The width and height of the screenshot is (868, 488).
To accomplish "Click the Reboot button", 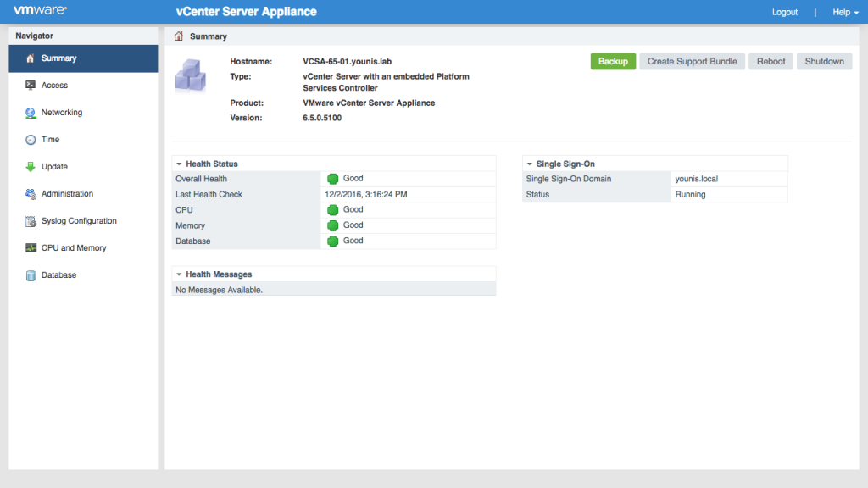I will coord(771,61).
